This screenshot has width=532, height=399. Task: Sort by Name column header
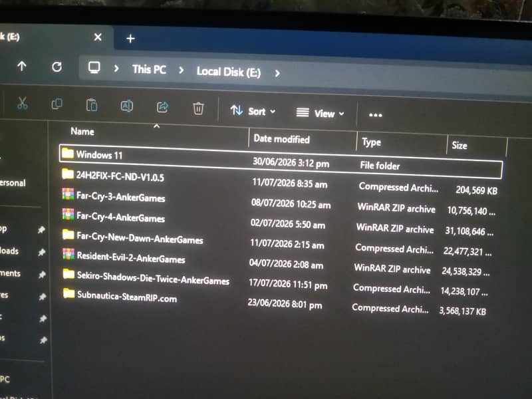(x=82, y=131)
